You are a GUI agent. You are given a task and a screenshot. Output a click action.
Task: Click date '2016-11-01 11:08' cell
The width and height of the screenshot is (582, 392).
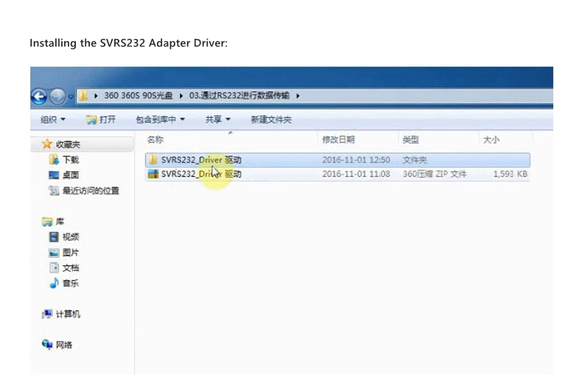(356, 174)
